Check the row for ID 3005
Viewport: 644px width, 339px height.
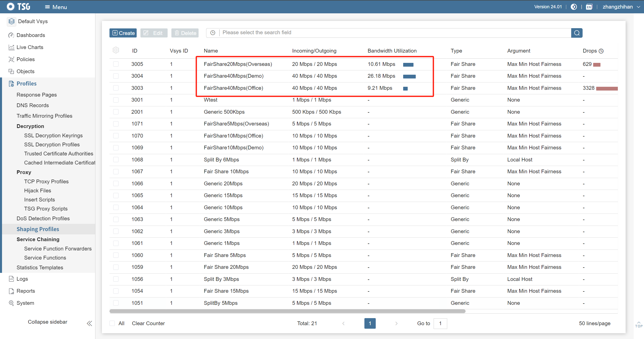click(116, 64)
